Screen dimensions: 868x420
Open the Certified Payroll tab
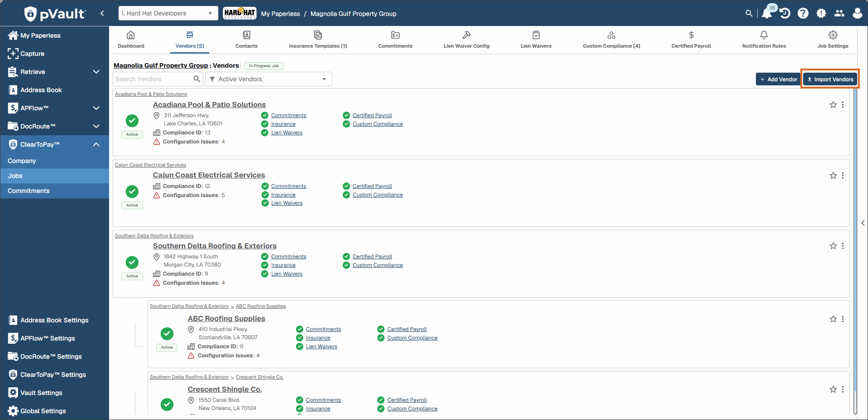coord(691,40)
